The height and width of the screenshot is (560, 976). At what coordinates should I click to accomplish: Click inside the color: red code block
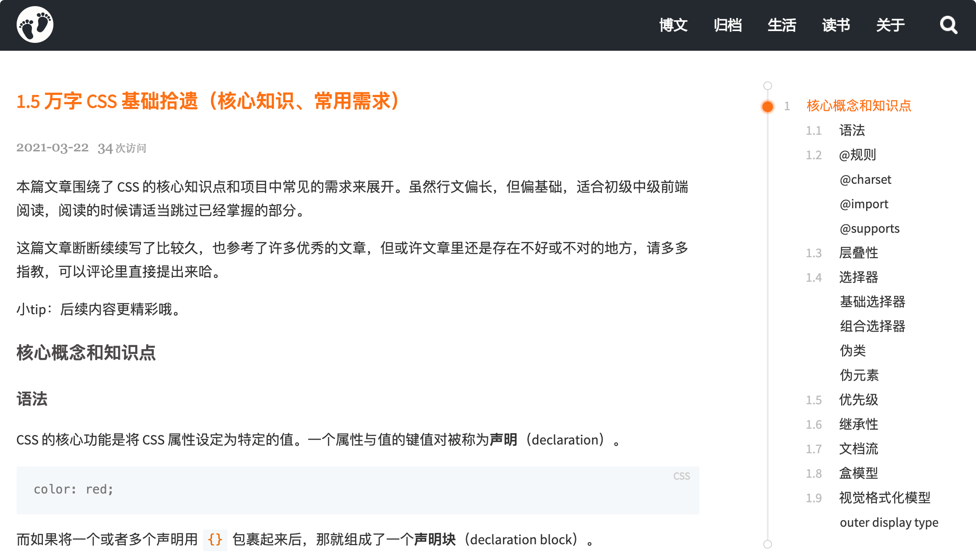coord(357,490)
